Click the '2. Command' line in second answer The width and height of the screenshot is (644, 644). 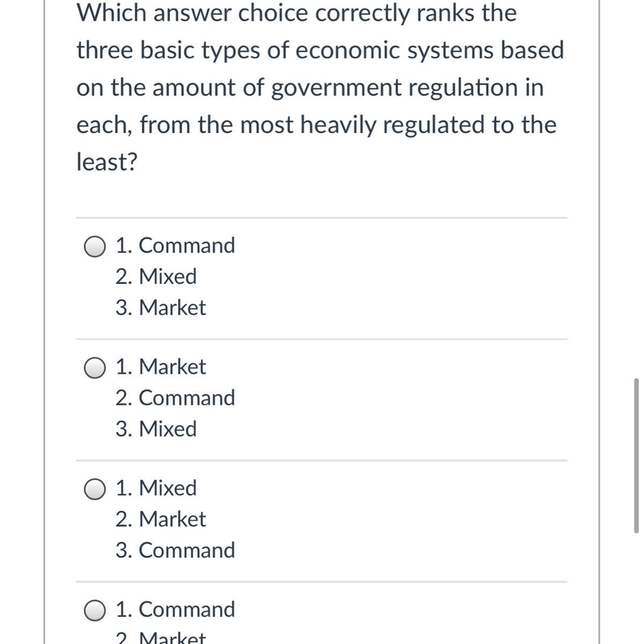(x=175, y=398)
